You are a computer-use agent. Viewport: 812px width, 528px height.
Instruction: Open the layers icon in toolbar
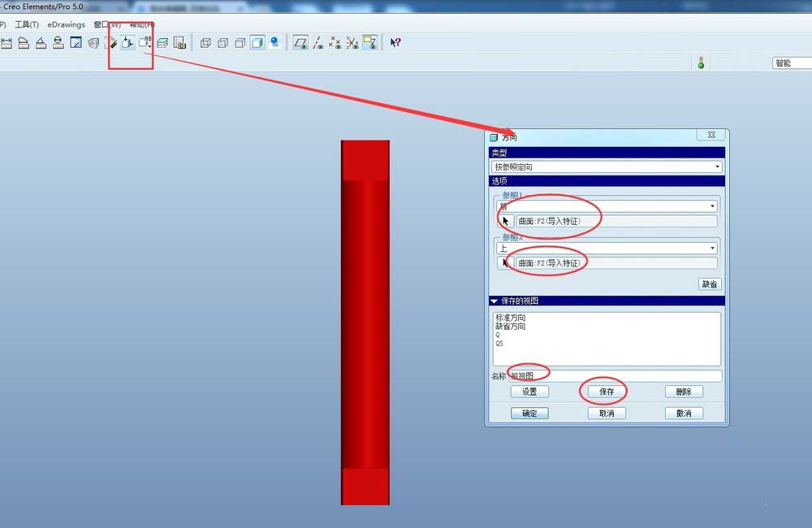pos(162,43)
